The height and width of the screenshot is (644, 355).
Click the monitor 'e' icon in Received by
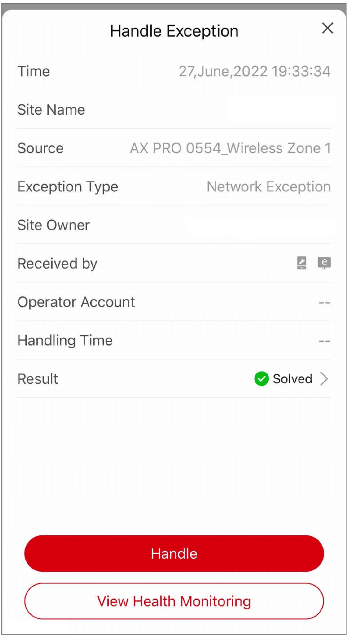(x=324, y=263)
